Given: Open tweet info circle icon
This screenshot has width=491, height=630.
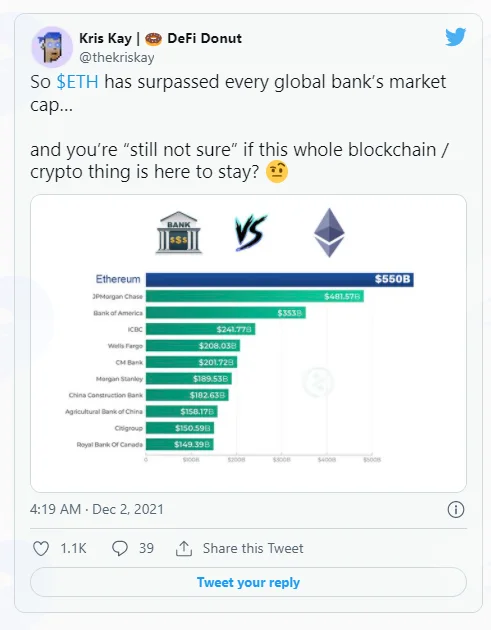Looking at the screenshot, I should (456, 509).
